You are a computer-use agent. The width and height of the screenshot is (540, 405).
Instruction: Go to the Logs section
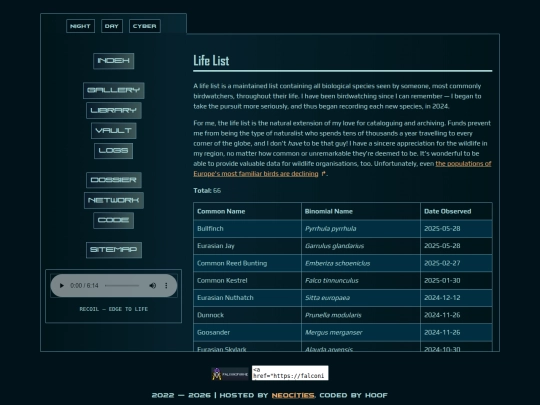click(114, 151)
